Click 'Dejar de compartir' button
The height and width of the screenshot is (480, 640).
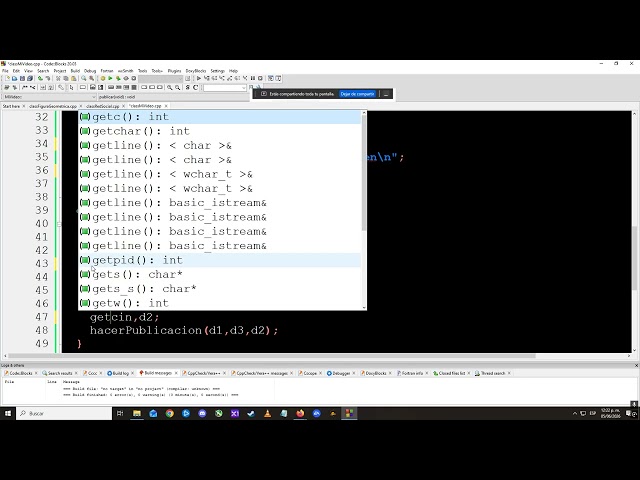click(x=358, y=94)
